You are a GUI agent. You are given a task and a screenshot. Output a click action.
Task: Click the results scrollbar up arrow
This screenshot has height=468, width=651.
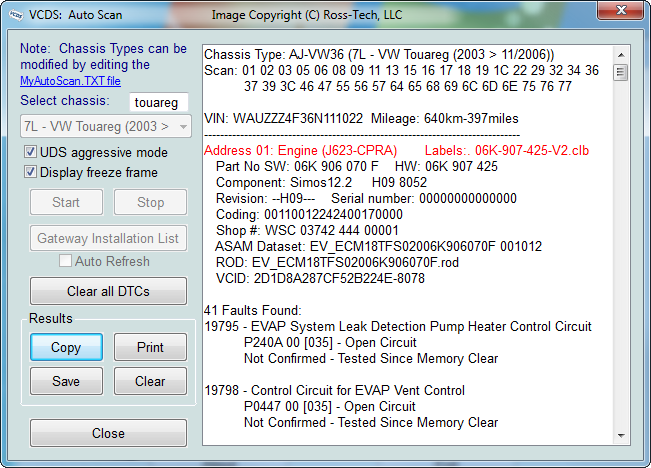620,54
